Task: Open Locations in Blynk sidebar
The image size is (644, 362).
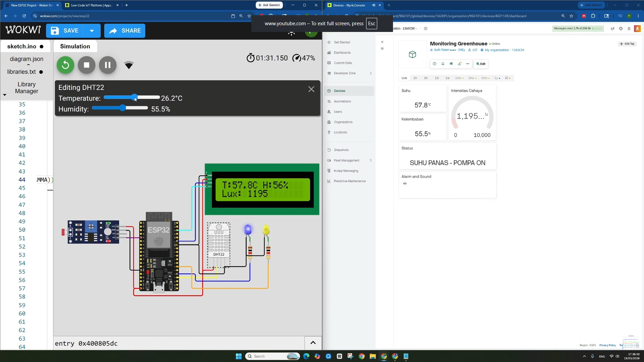Action: click(x=340, y=132)
